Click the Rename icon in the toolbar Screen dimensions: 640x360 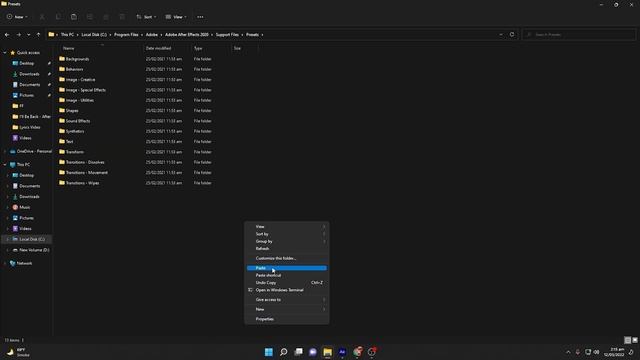(90, 17)
